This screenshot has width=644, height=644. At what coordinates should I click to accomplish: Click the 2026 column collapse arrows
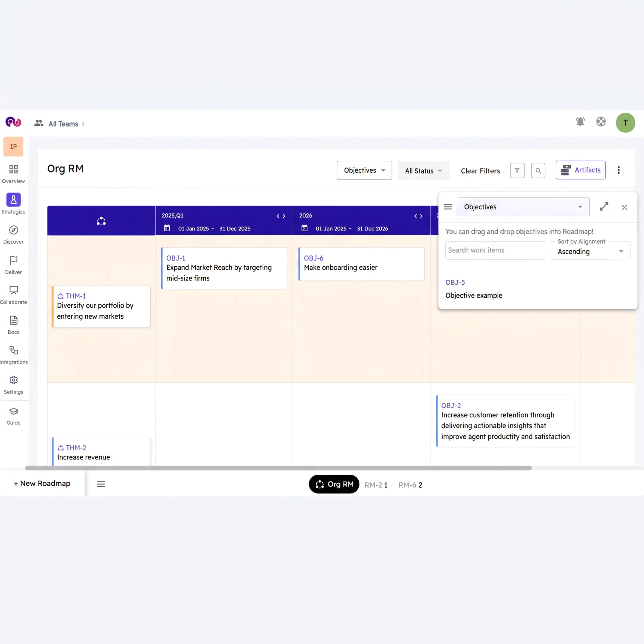pos(418,216)
